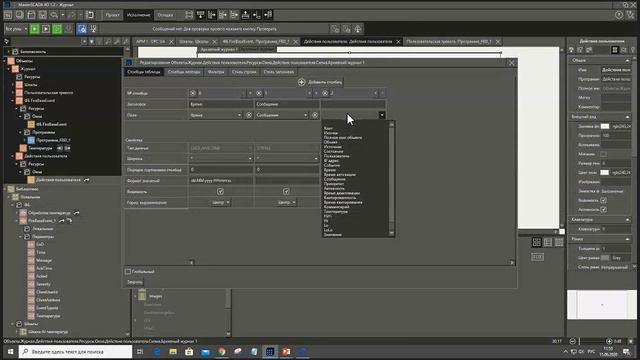Select Сообщение in the dropdown list
Screen dimensions: 640x360
click(x=334, y=179)
